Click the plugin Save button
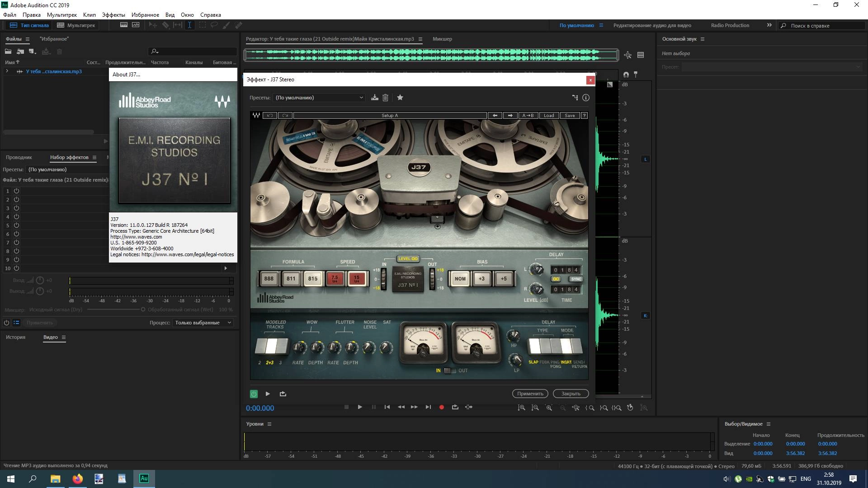This screenshot has width=868, height=488. click(570, 116)
